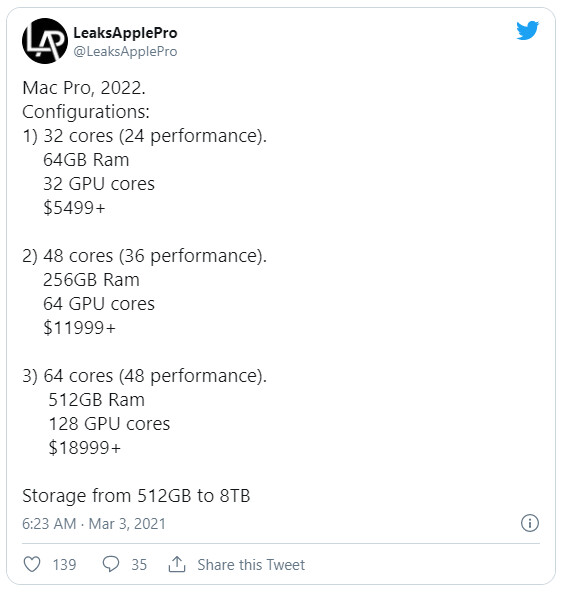The height and width of the screenshot is (592, 562).
Task: Open replies via the speech bubble icon
Action: [111, 564]
